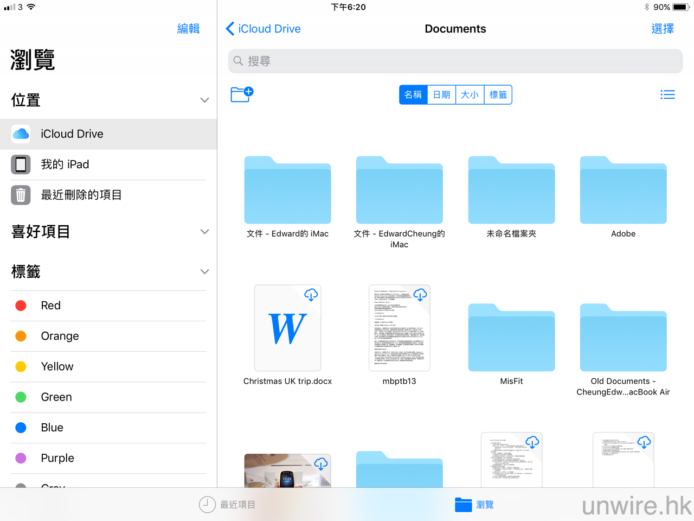Viewport: 694px width, 521px height.
Task: Open 最近刪除的項目 trash location
Action: point(81,195)
